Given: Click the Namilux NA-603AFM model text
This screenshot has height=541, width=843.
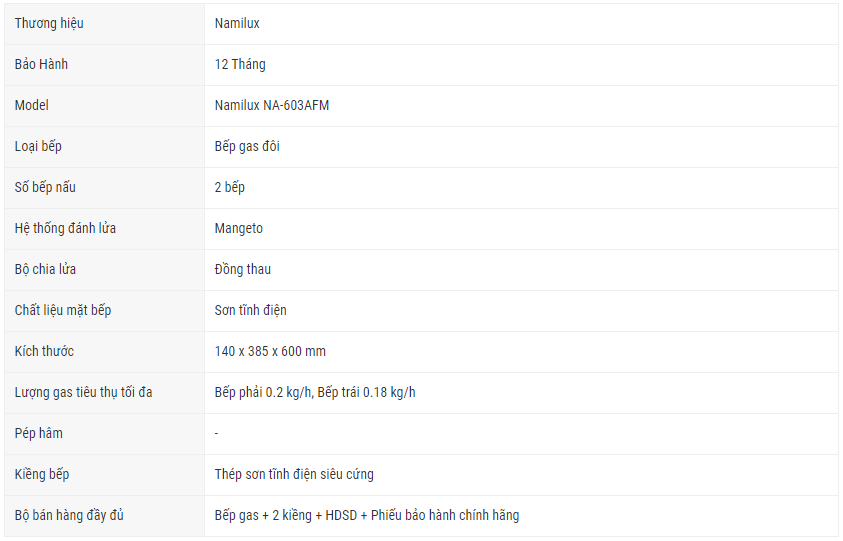Looking at the screenshot, I should (272, 105).
